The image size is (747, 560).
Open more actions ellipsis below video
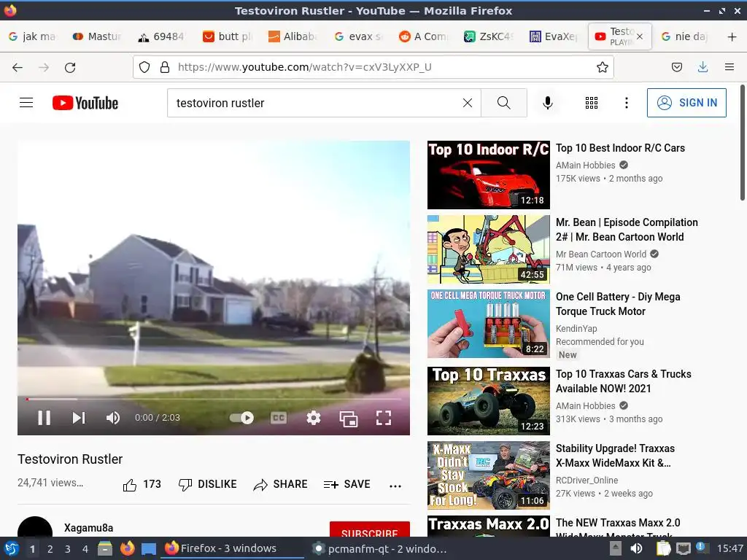click(395, 486)
